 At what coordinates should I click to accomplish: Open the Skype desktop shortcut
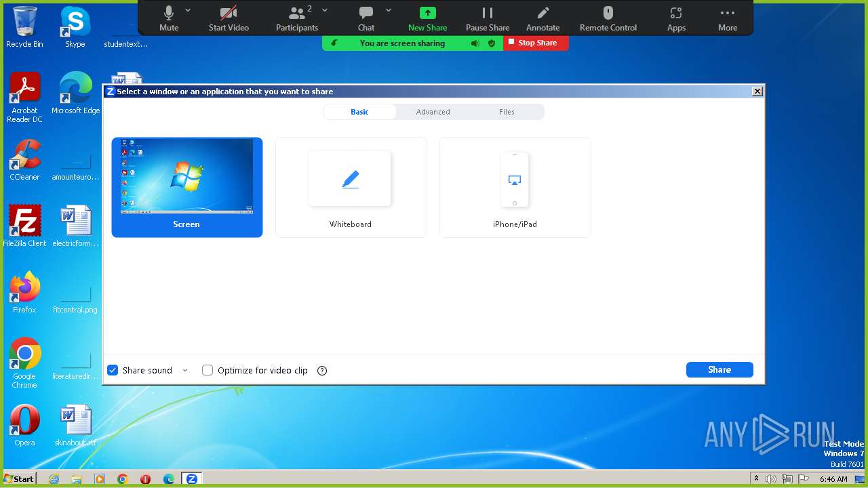[75, 27]
